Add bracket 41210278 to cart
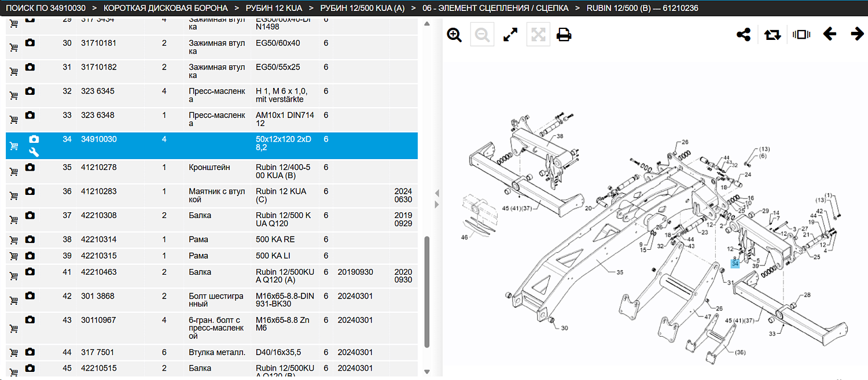Image resolution: width=868 pixels, height=380 pixels. tap(14, 171)
